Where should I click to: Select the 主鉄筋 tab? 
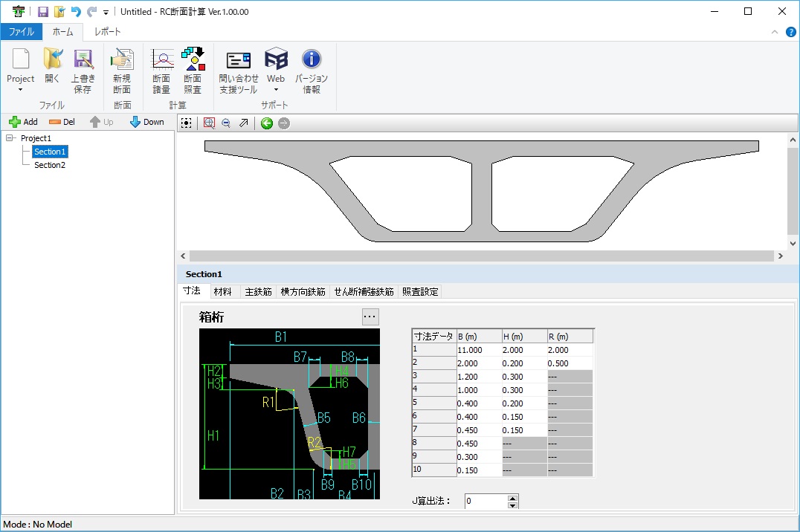point(258,292)
